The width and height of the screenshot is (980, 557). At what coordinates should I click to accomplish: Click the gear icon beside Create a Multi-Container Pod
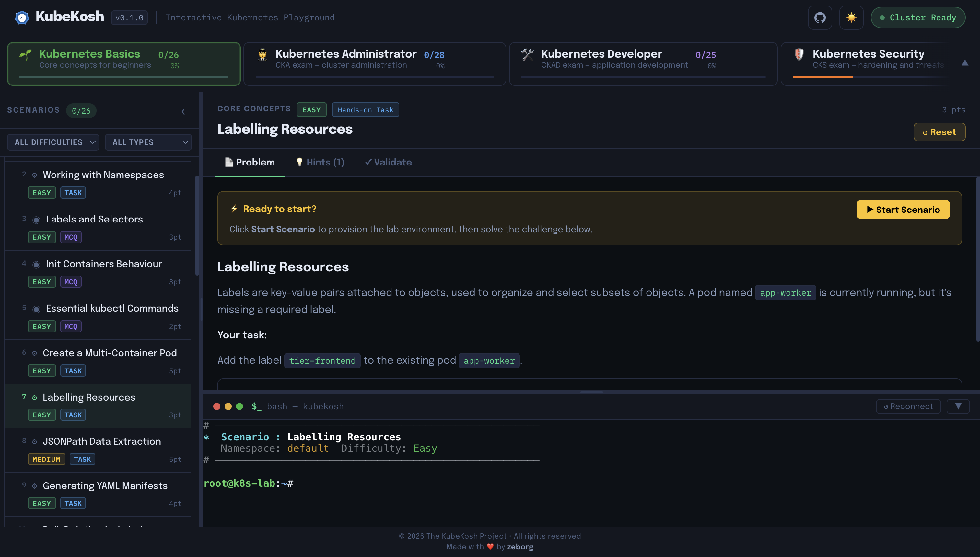pyautogui.click(x=34, y=353)
